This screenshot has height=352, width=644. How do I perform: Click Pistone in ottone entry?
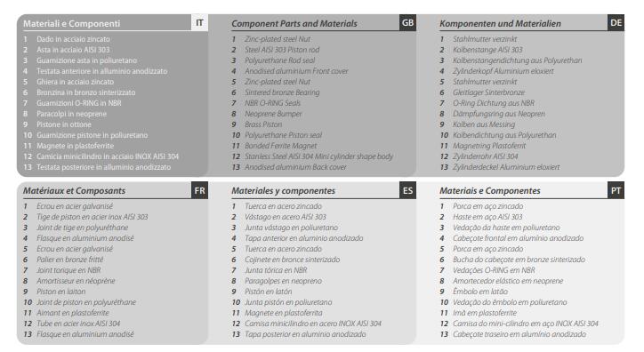64,124
